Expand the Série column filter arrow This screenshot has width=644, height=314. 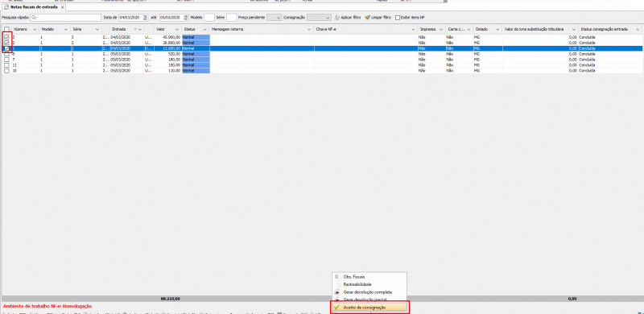[97, 29]
